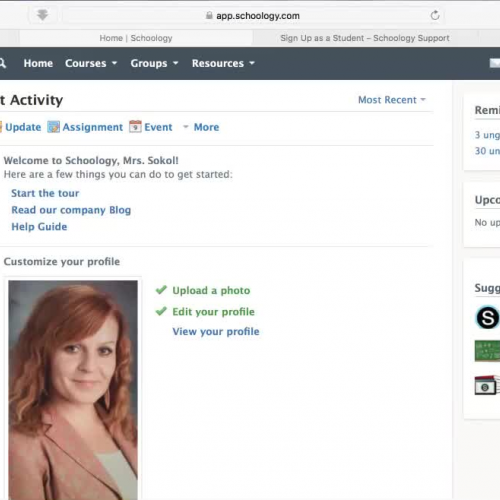Image resolution: width=500 pixels, height=500 pixels.
Task: Click the Assignment icon in the post toolbar
Action: click(x=53, y=127)
